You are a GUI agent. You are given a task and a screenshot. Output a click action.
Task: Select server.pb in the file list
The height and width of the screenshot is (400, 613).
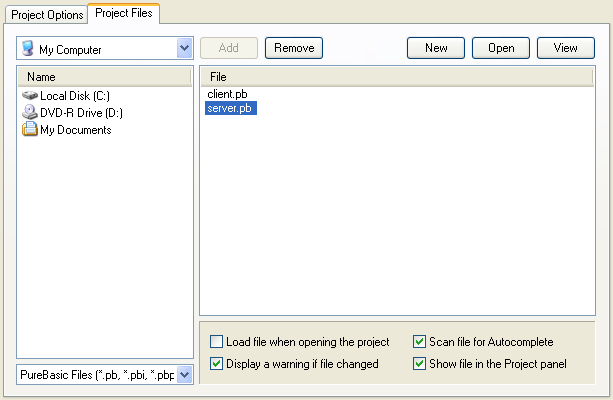click(230, 108)
